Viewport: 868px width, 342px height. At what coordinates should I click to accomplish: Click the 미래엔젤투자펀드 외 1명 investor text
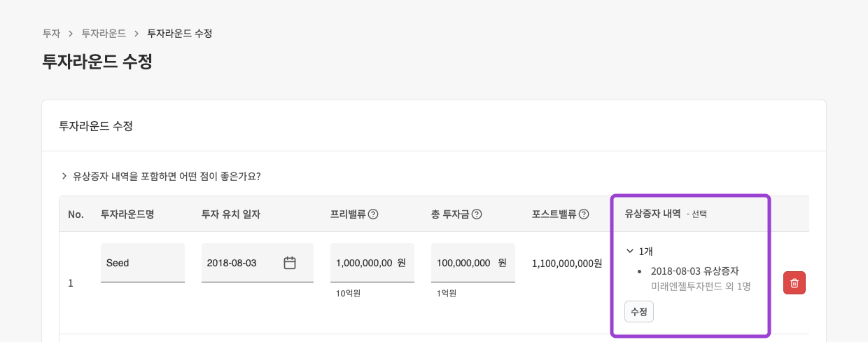(701, 286)
